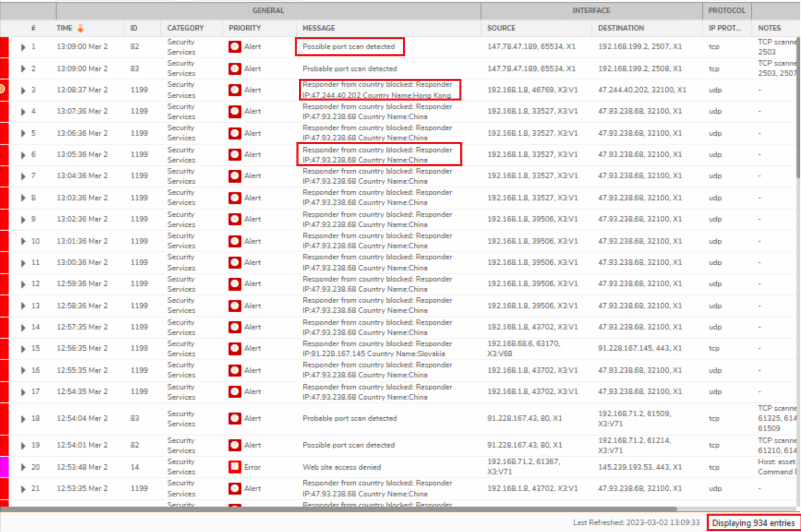801x532 pixels.
Task: Click the orange circle marker beside row 3
Action: pos(2,89)
